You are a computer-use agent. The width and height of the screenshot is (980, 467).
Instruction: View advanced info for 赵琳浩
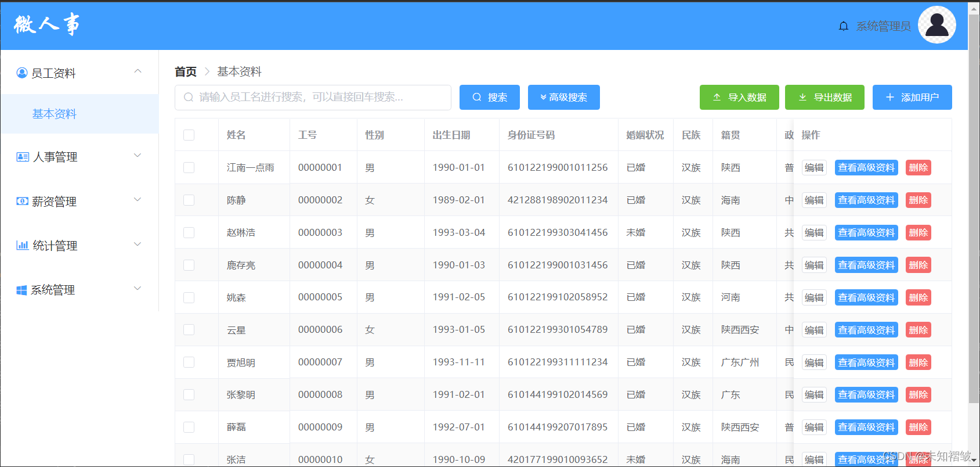(866, 232)
